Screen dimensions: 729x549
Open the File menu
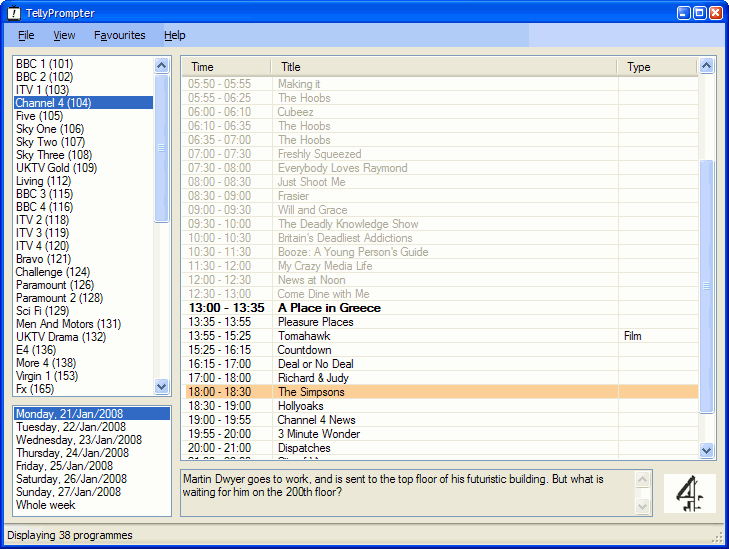point(26,35)
